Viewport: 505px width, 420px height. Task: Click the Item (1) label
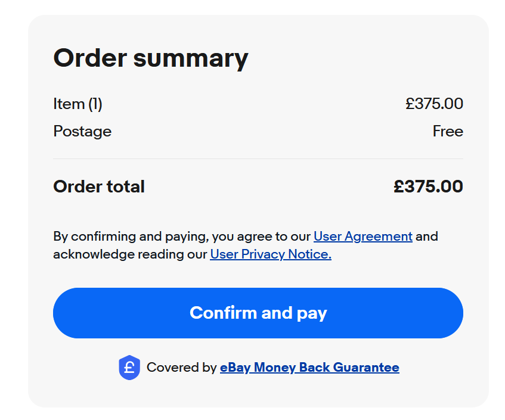[x=78, y=104]
